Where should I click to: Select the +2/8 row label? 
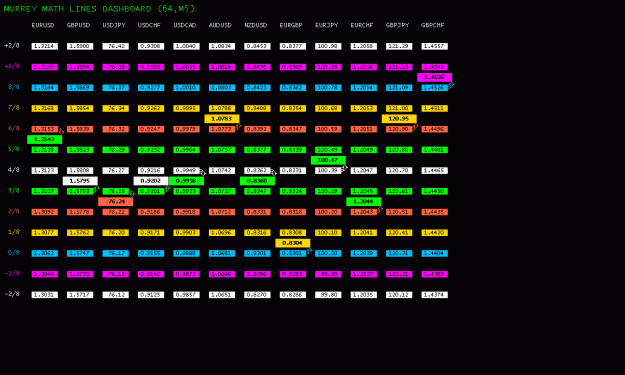(12, 45)
